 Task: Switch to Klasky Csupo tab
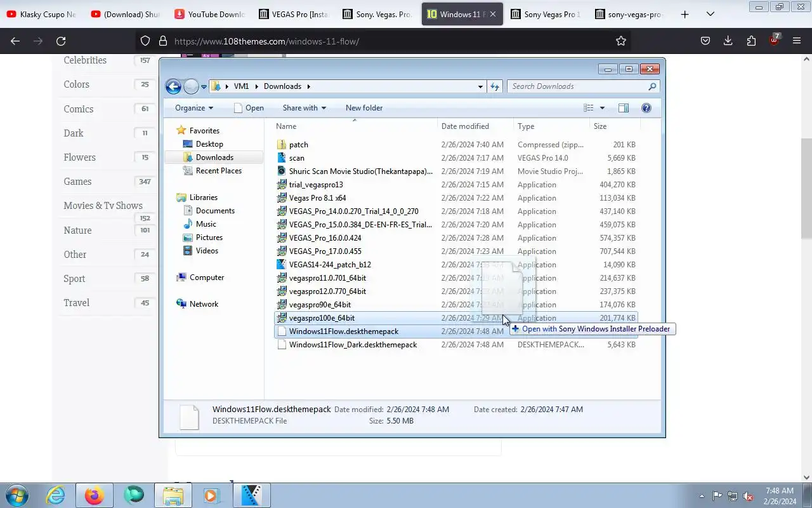pos(41,14)
